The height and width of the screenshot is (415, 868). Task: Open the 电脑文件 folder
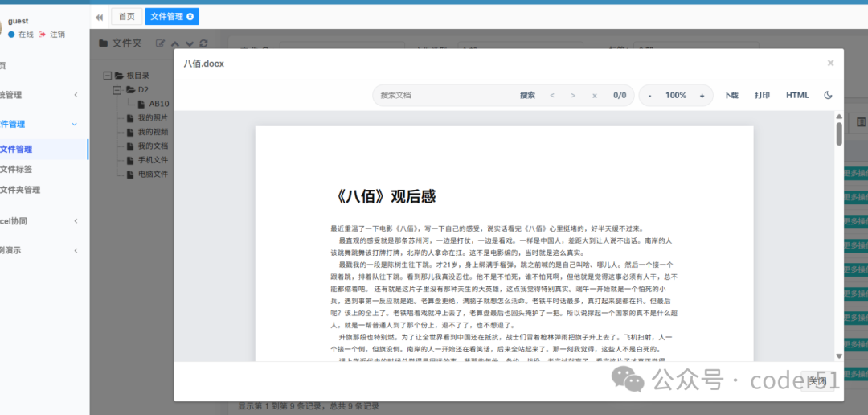coord(153,174)
